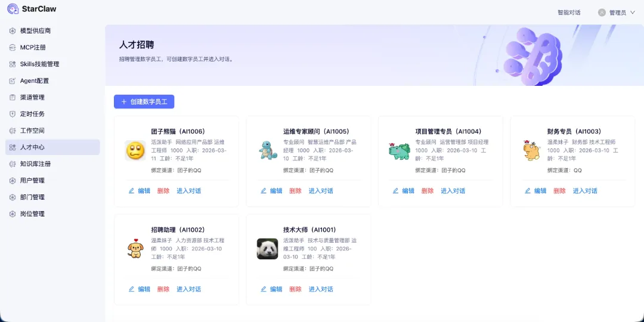Click the 人才中心 sidebar icon
The width and height of the screenshot is (644, 322).
pyautogui.click(x=13, y=147)
